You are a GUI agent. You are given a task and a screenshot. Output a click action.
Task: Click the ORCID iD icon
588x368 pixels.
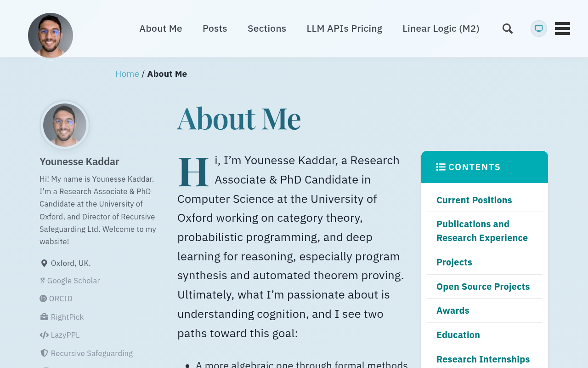pyautogui.click(x=43, y=299)
